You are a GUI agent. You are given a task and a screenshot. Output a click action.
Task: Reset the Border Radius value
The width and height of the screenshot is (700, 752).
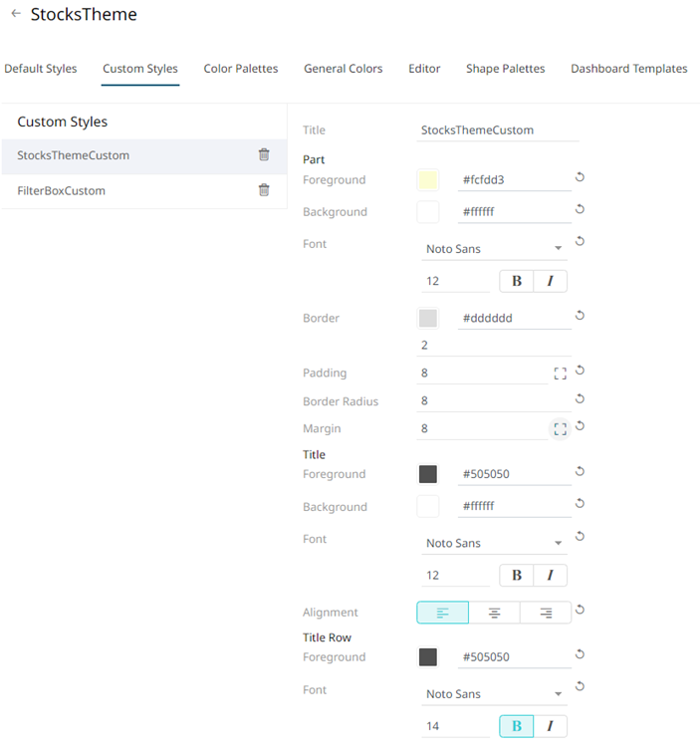(580, 398)
